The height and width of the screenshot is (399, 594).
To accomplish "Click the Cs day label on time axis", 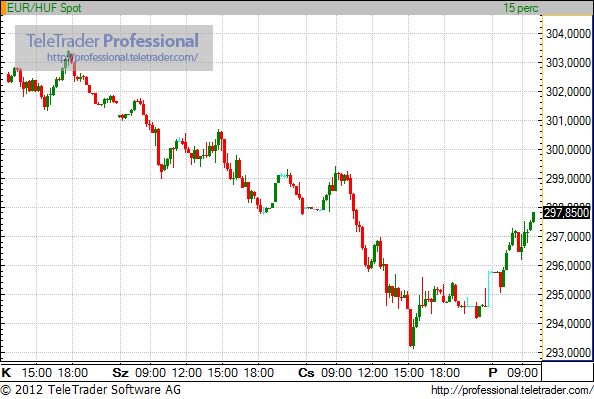I will click(306, 373).
